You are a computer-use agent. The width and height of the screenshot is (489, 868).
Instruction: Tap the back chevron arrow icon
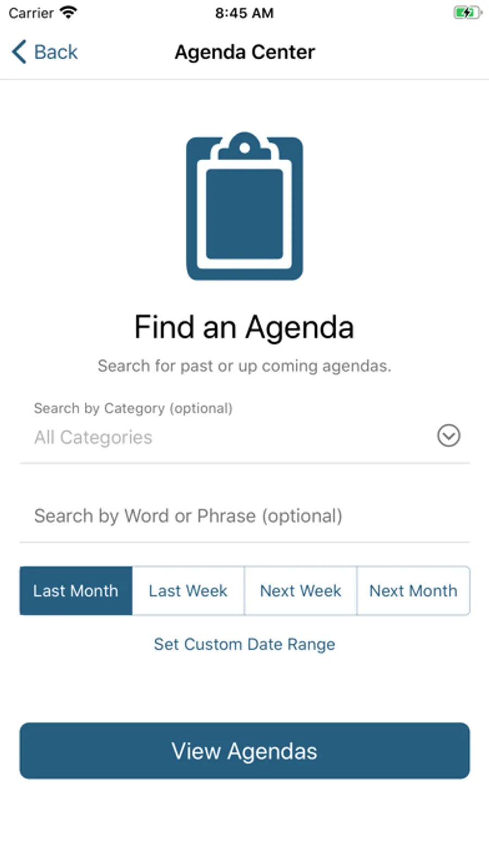pos(19,52)
